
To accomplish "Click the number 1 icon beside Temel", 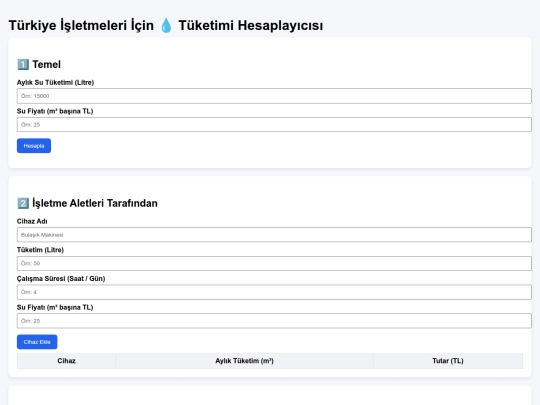I will (x=23, y=64).
